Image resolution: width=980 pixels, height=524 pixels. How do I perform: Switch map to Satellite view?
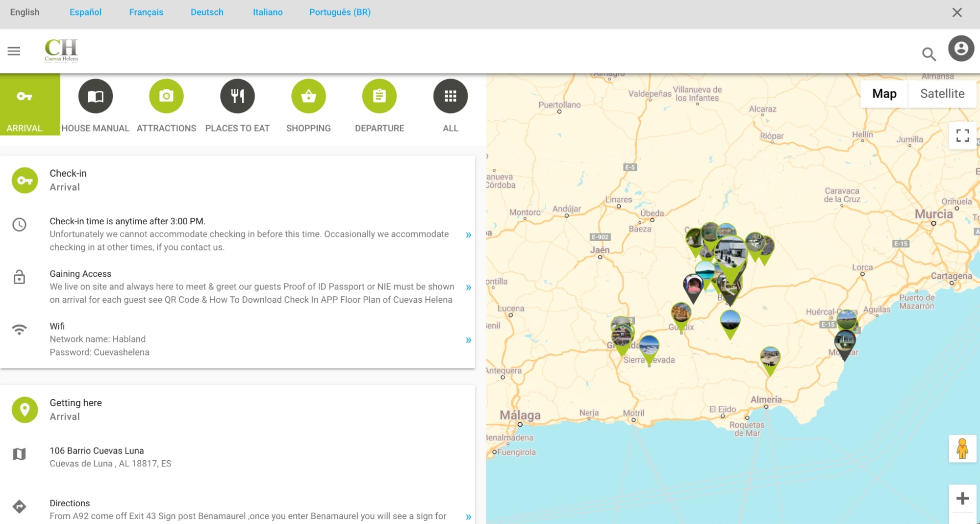click(942, 94)
